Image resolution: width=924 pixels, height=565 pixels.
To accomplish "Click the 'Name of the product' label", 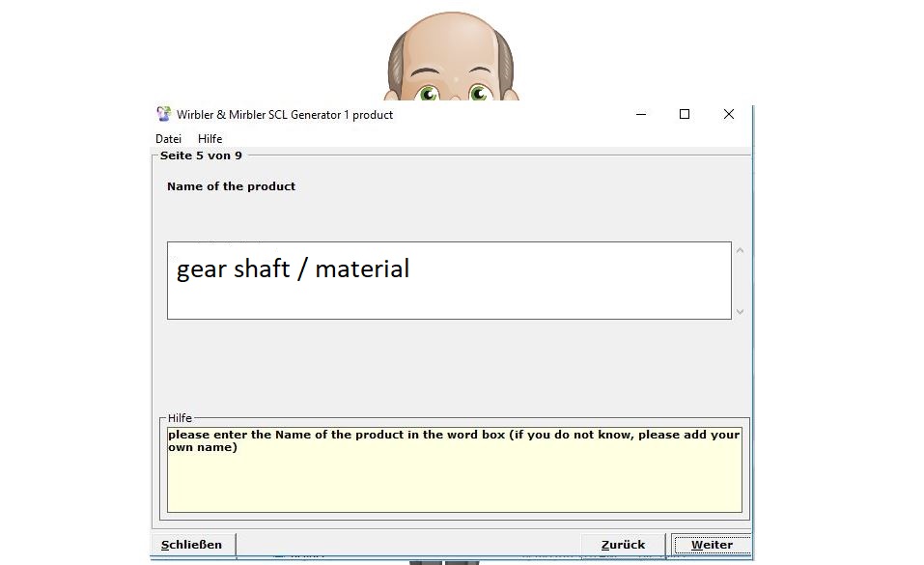I will pyautogui.click(x=231, y=186).
